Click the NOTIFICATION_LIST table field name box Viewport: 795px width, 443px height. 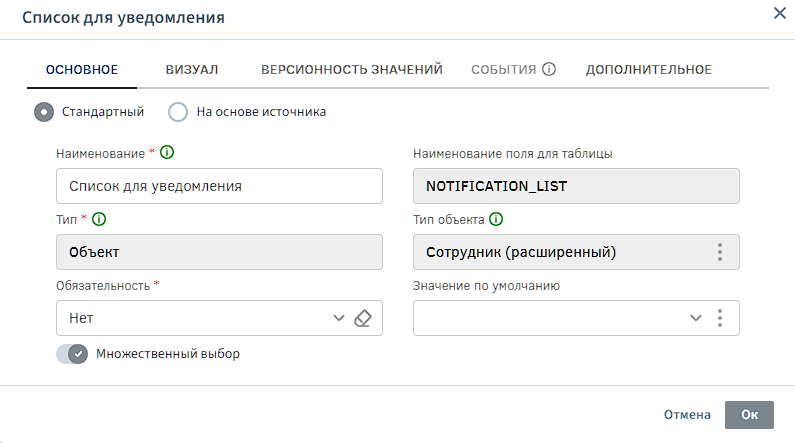(575, 186)
